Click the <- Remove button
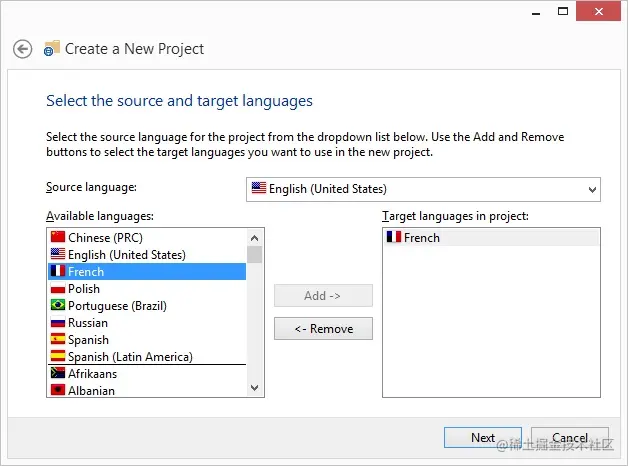Image resolution: width=628 pixels, height=466 pixels. click(x=323, y=329)
